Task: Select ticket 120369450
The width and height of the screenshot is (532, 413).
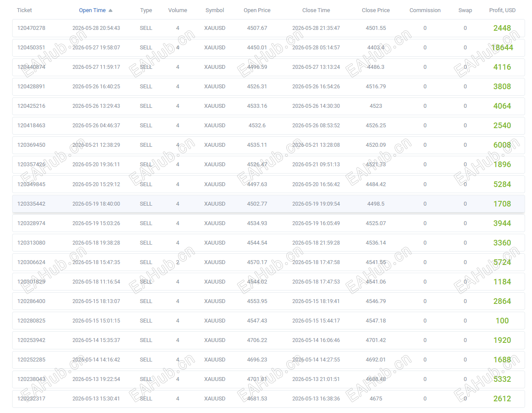Action: tap(31, 145)
